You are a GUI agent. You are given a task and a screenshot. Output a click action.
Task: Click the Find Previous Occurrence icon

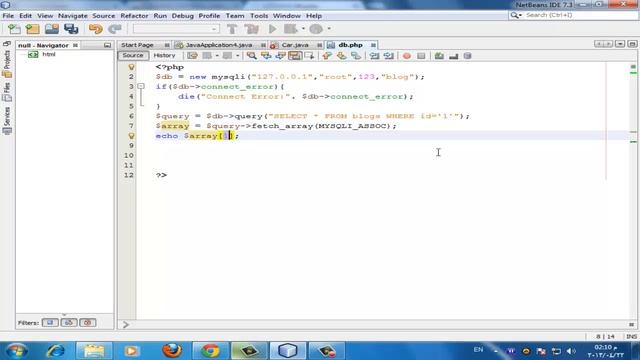[x=266, y=56]
